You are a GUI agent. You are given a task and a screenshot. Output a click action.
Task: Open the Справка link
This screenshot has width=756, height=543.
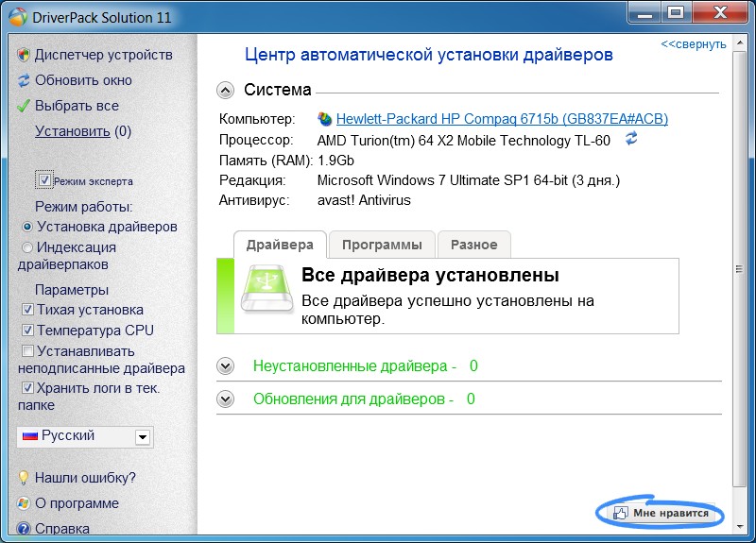click(x=62, y=529)
